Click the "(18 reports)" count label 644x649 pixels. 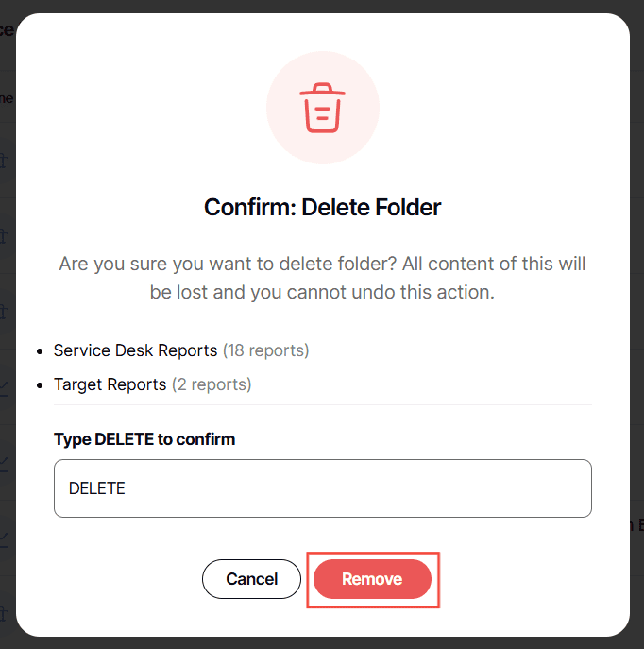(x=265, y=350)
